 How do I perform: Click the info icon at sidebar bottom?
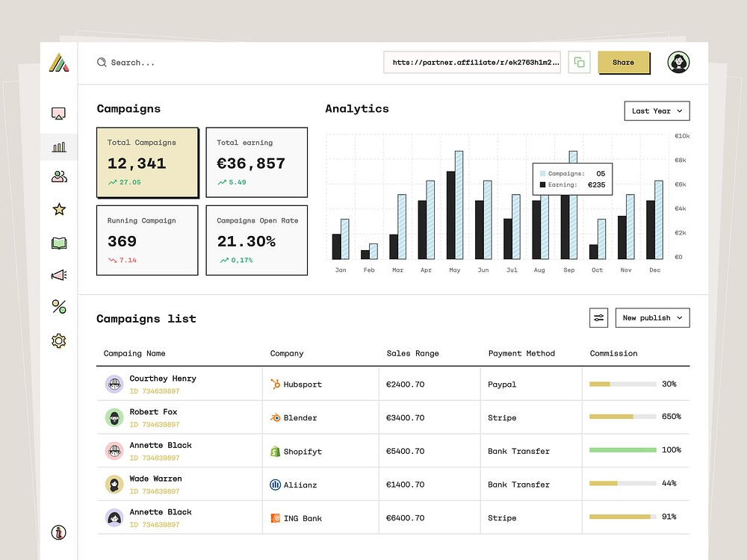pyautogui.click(x=58, y=532)
